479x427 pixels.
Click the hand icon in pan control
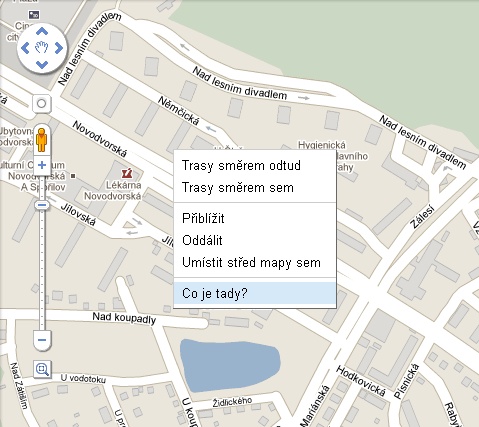(x=42, y=48)
